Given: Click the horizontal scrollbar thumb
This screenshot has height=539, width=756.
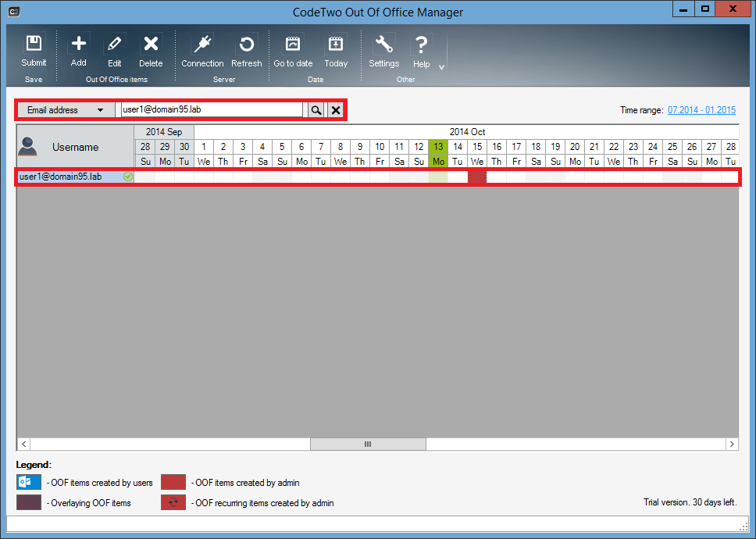Looking at the screenshot, I should (x=368, y=444).
